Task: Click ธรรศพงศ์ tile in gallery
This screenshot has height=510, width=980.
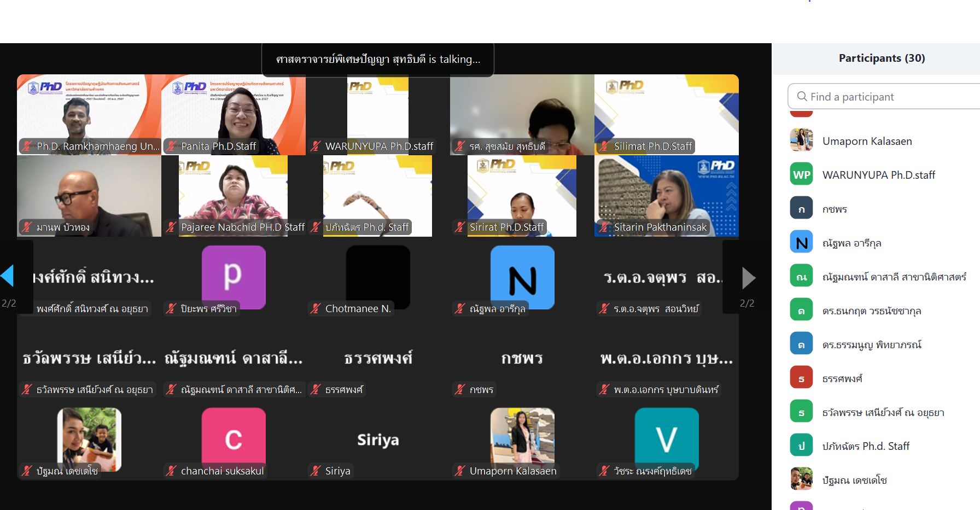Action: tap(378, 358)
